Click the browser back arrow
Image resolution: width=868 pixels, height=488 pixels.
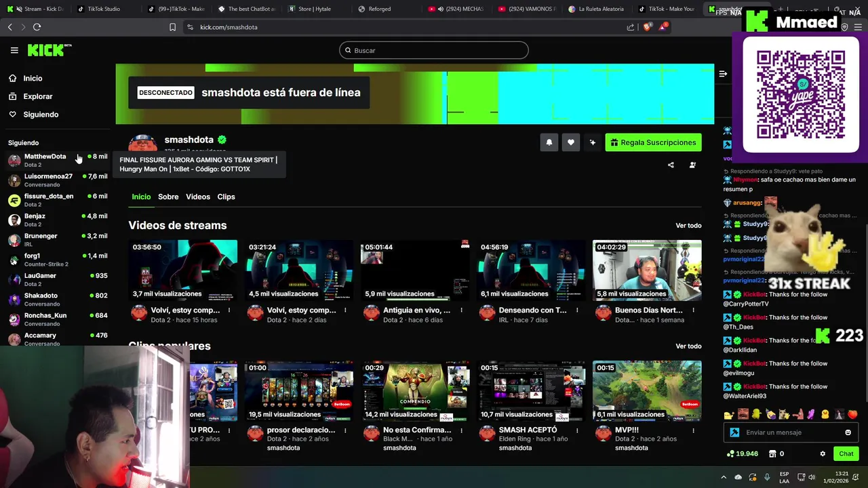(x=9, y=27)
